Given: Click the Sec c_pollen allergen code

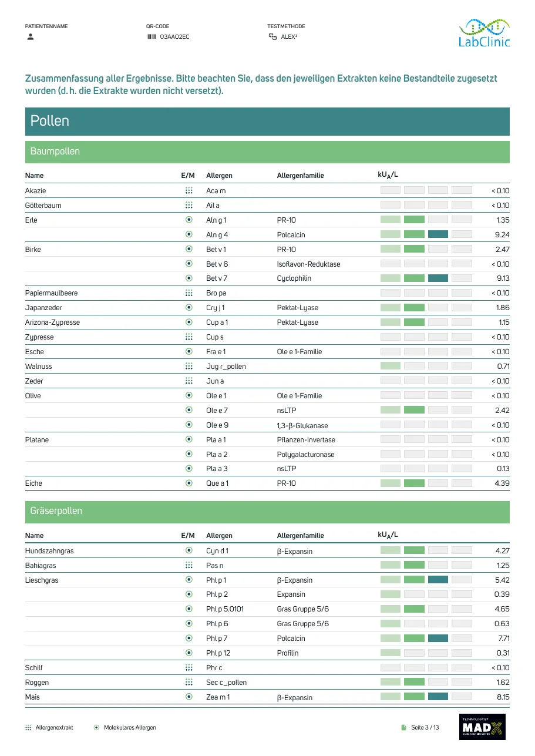Looking at the screenshot, I should tap(227, 682).
